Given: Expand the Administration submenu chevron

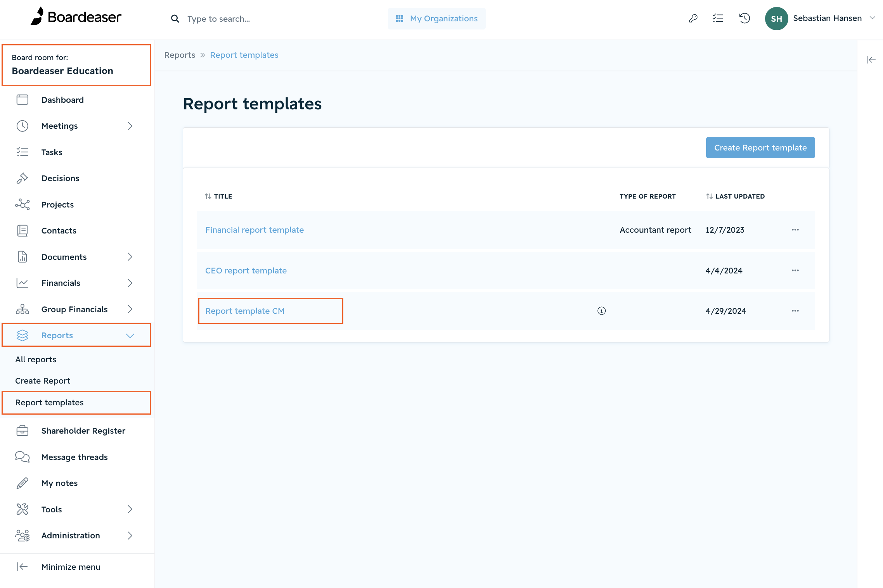Looking at the screenshot, I should pyautogui.click(x=130, y=535).
